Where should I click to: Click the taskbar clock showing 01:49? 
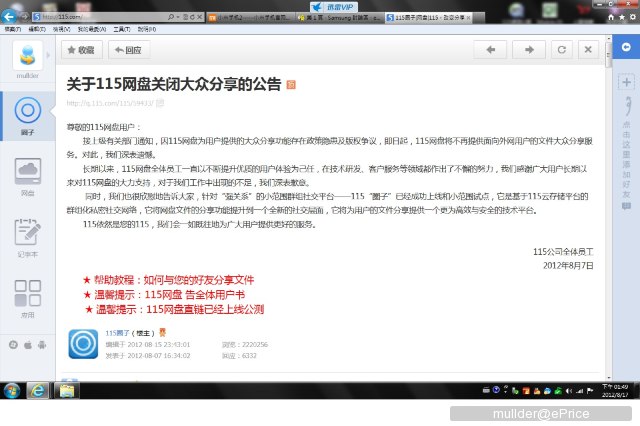tap(615, 390)
